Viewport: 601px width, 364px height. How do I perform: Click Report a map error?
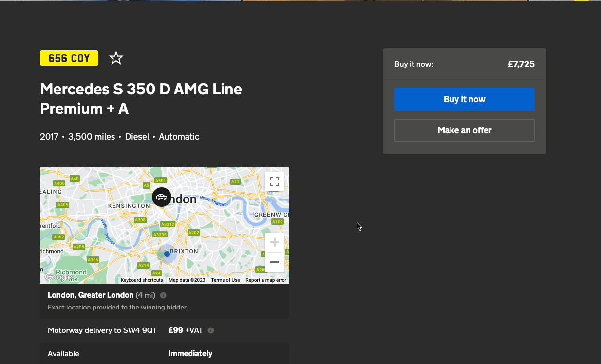tap(266, 280)
